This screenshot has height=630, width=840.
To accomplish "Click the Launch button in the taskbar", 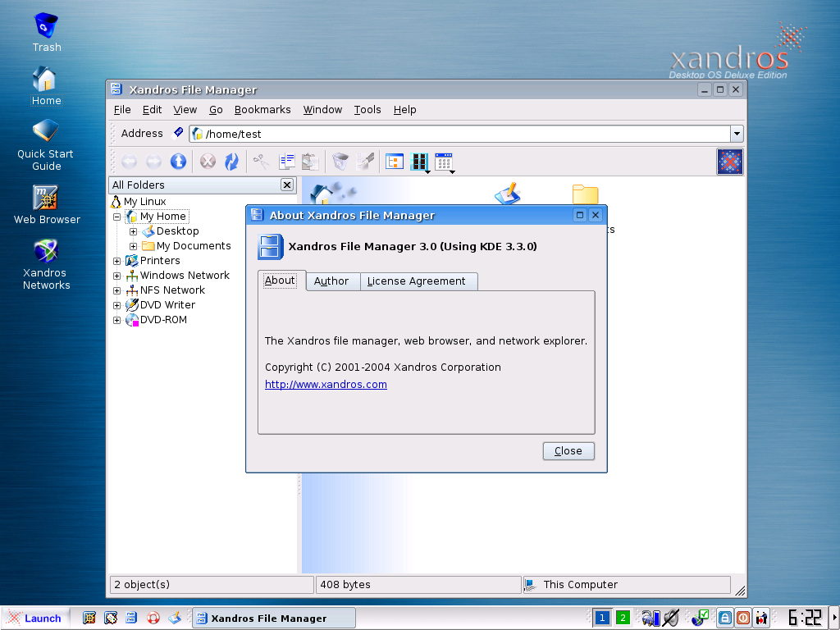I will [35, 619].
